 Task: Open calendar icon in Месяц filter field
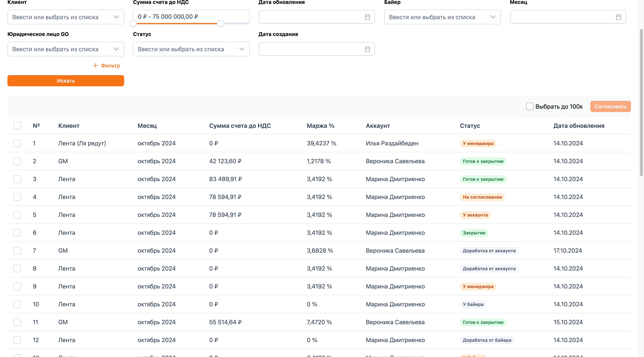618,17
